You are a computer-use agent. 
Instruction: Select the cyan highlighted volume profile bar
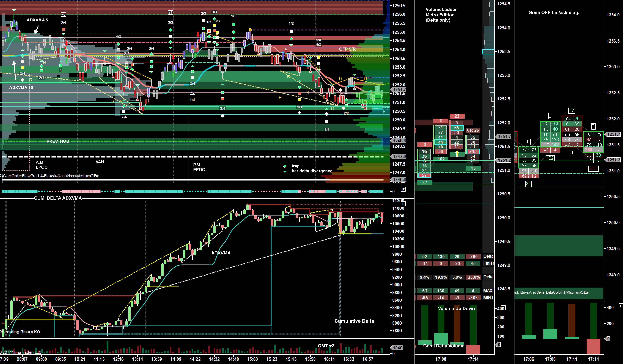[x=488, y=52]
